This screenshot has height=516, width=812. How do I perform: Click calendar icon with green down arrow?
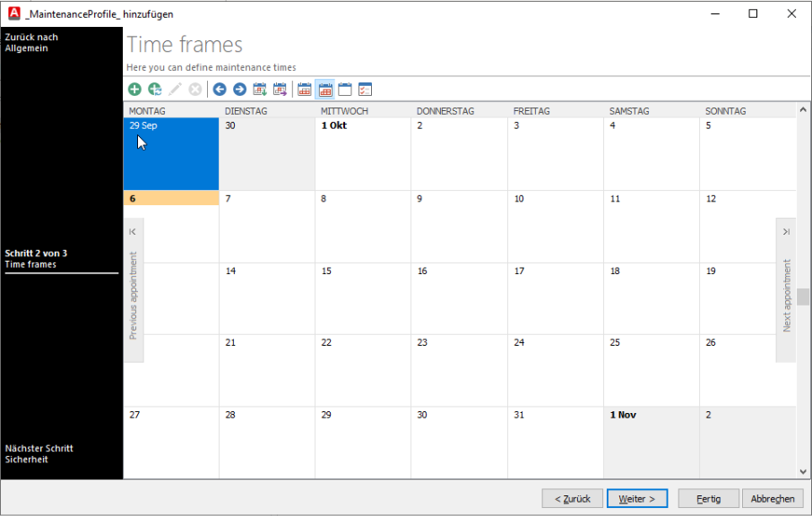(x=260, y=89)
